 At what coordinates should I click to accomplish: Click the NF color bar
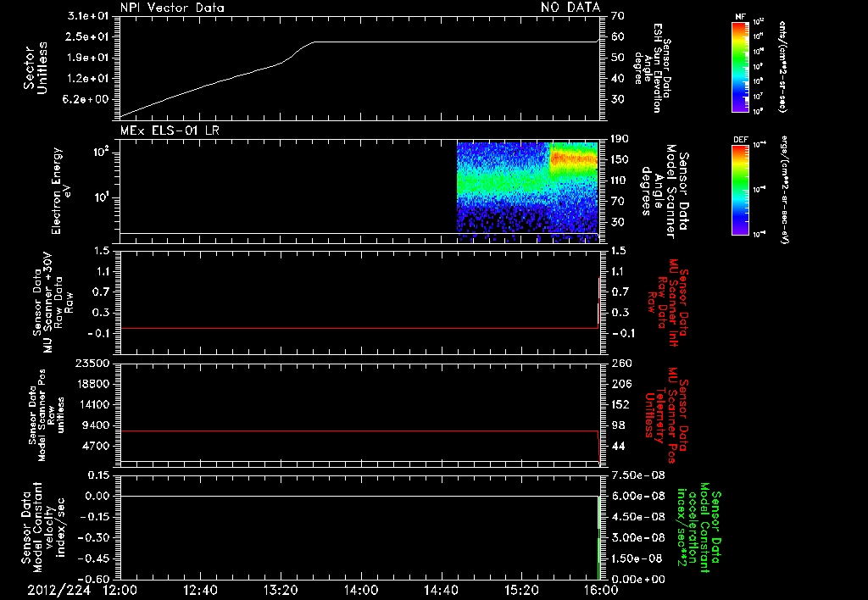tap(741, 67)
